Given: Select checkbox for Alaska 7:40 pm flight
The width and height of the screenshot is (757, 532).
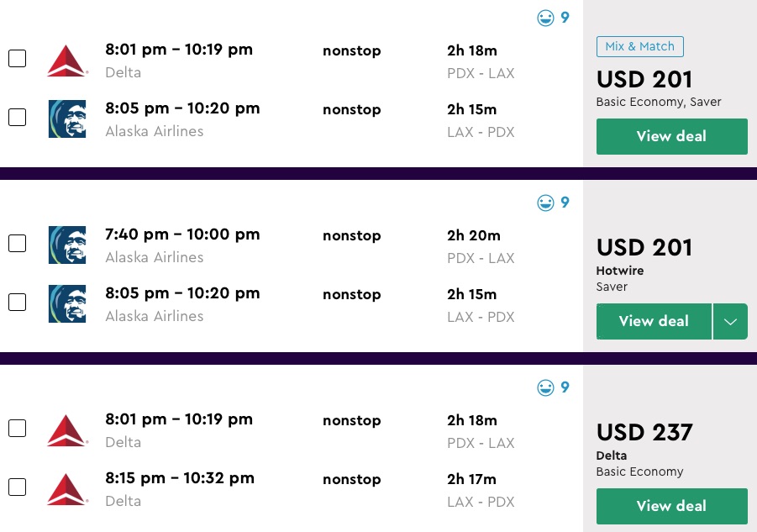Looking at the screenshot, I should [x=17, y=244].
